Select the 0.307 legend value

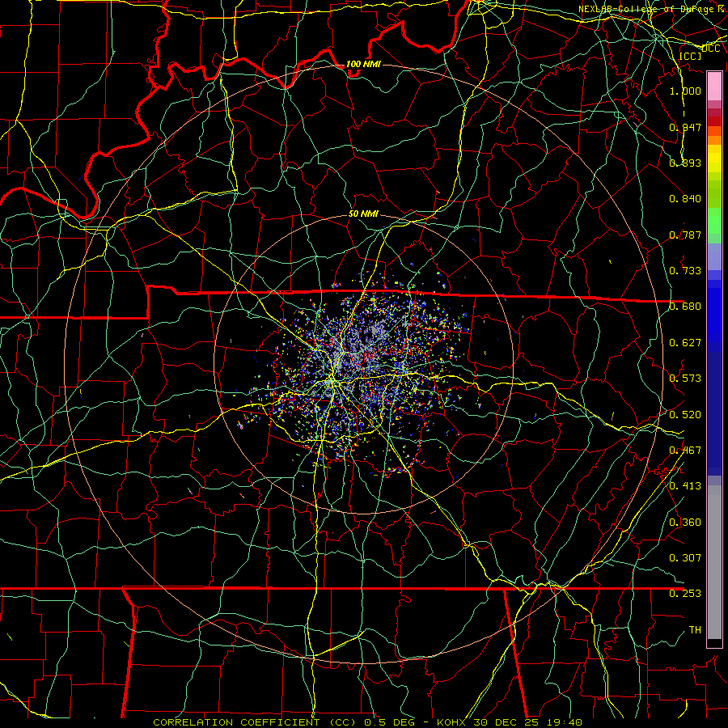click(685, 558)
